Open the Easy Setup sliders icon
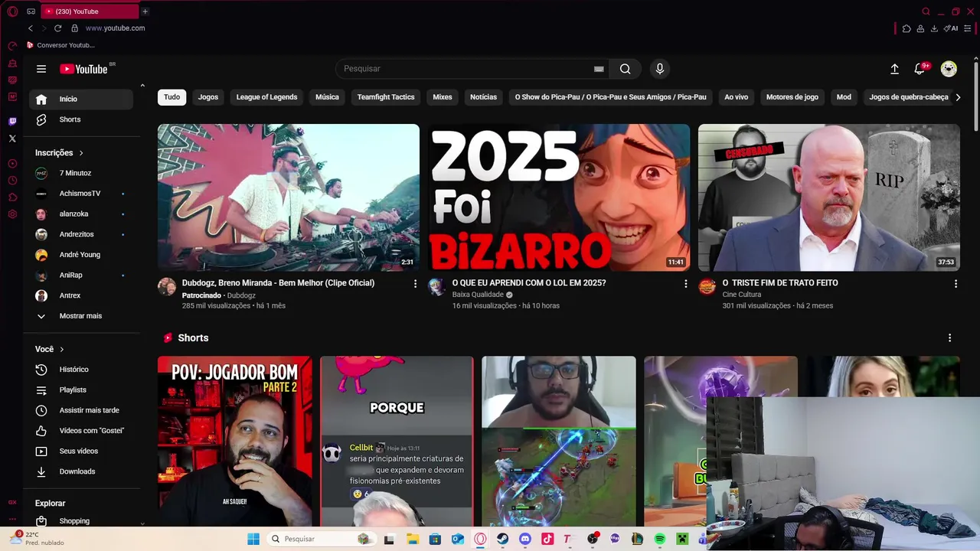 968,28
